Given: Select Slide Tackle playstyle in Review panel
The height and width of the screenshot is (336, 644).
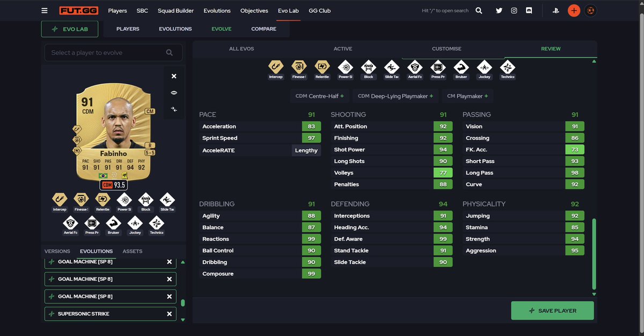Looking at the screenshot, I should pos(392,68).
